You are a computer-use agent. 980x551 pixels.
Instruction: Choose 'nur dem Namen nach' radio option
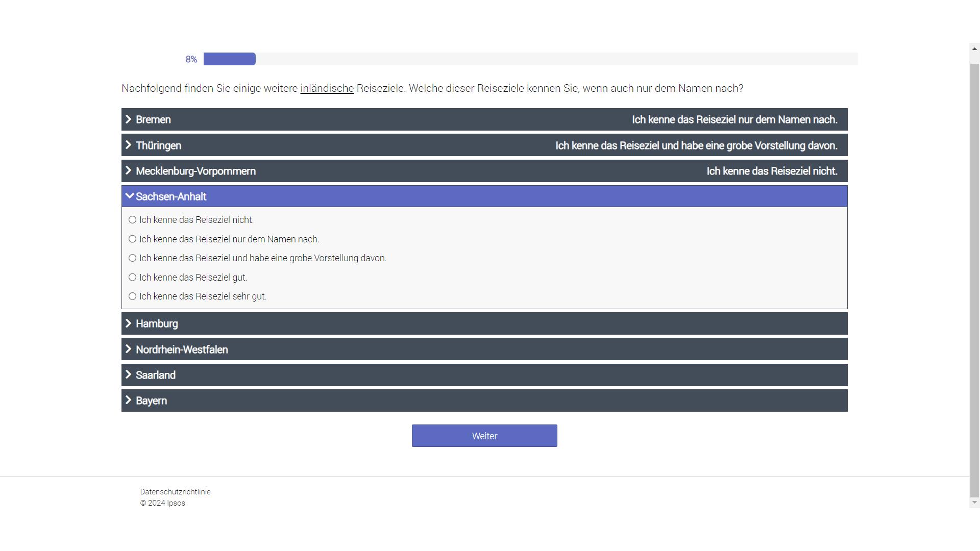pyautogui.click(x=132, y=239)
